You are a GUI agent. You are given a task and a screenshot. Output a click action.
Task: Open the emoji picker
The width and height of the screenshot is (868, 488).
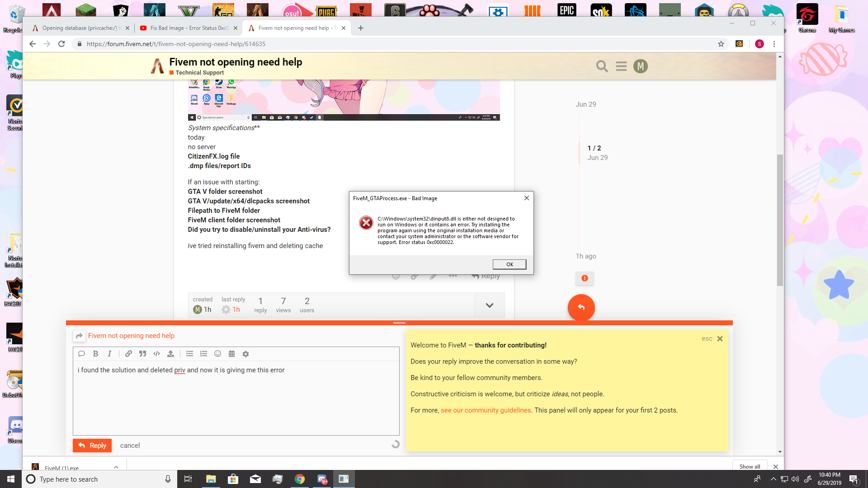[217, 354]
